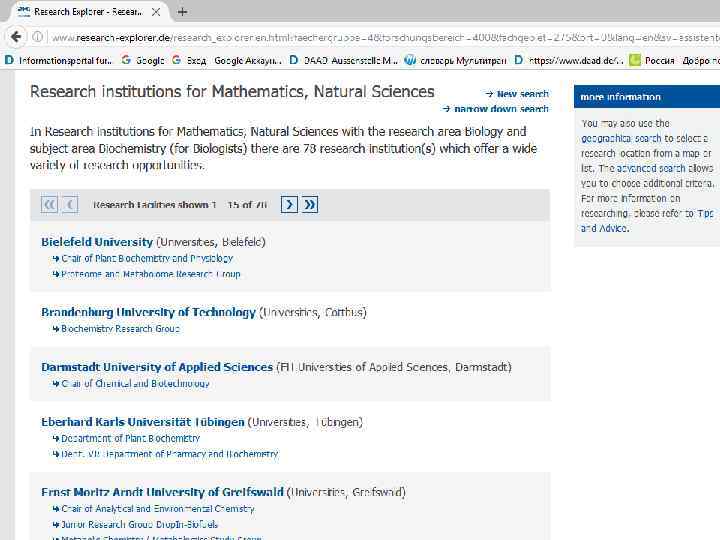
Task: Open Darmstadt University of Applied Sciences
Action: coord(157,367)
